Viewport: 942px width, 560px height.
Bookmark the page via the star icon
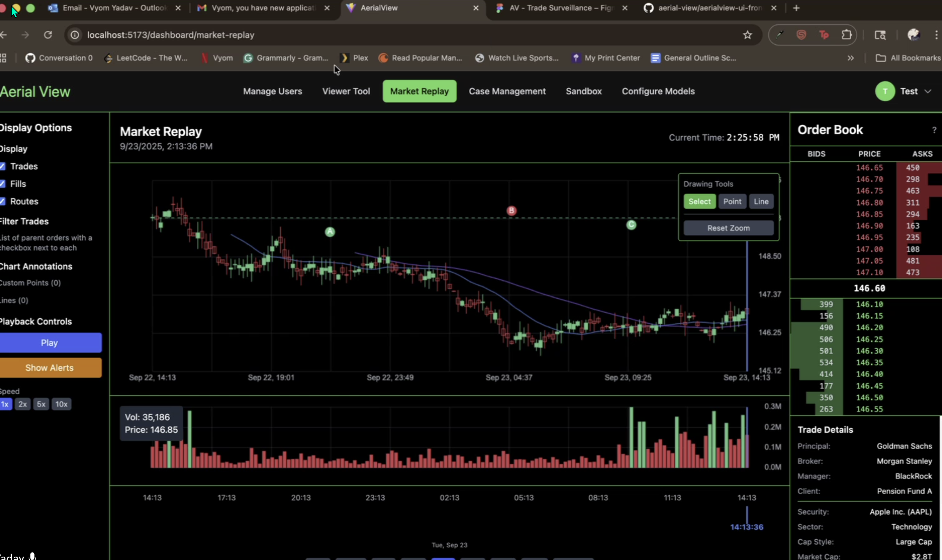pyautogui.click(x=747, y=35)
